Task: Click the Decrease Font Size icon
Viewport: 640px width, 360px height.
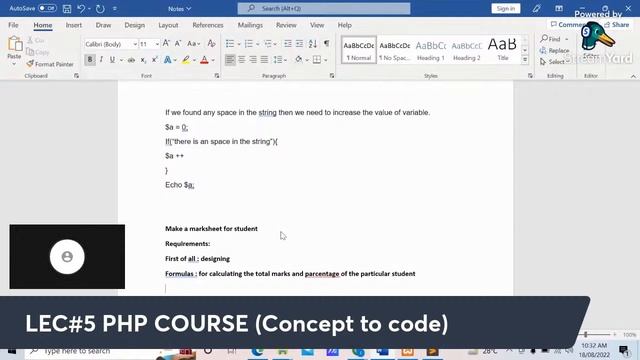Action: [x=178, y=43]
